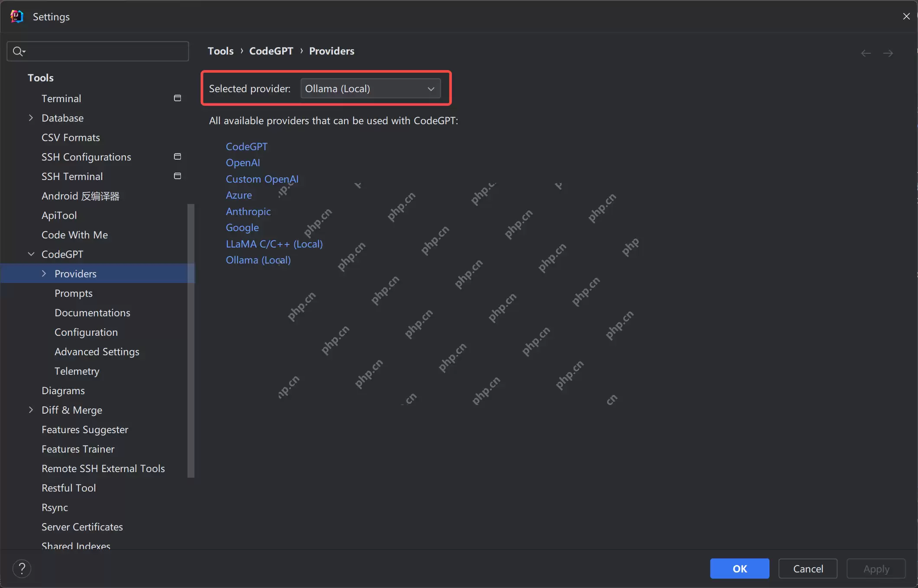Click the Anthropic provider link

248,212
